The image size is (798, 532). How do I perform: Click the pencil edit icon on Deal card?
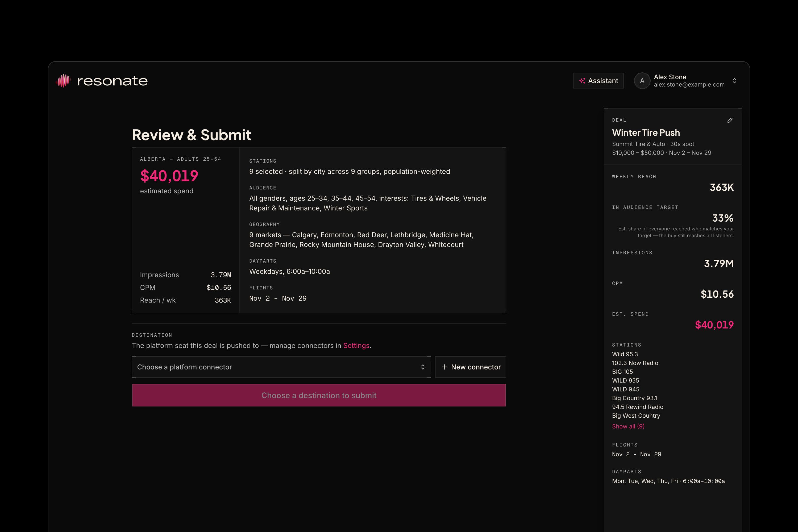730,120
